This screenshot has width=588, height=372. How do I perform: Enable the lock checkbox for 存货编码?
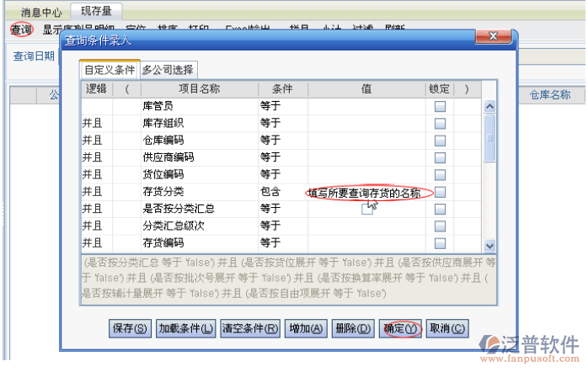[x=440, y=242]
